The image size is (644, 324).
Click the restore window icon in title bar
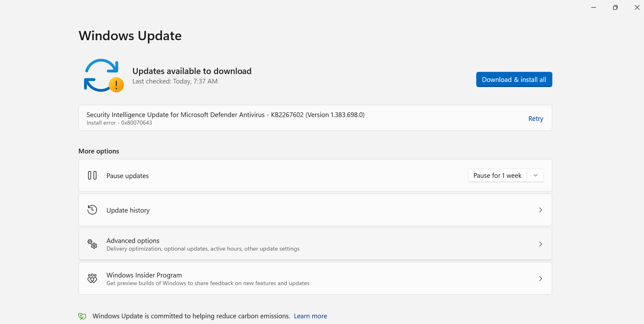pyautogui.click(x=615, y=7)
